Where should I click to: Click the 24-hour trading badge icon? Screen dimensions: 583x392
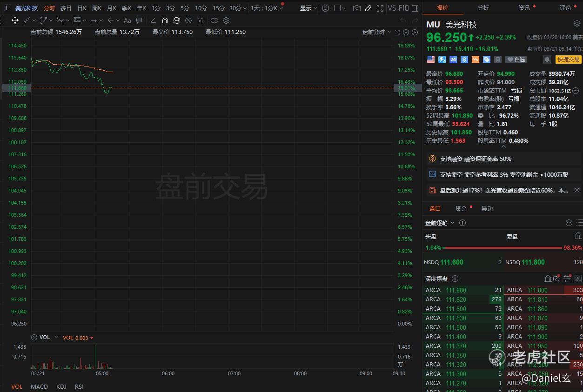453,60
